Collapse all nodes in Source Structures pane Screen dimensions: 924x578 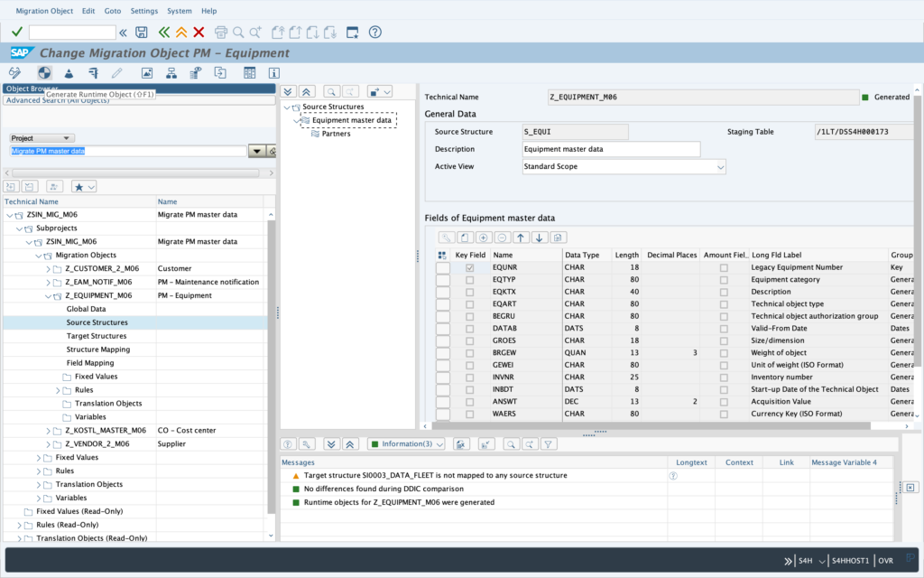pyautogui.click(x=306, y=91)
